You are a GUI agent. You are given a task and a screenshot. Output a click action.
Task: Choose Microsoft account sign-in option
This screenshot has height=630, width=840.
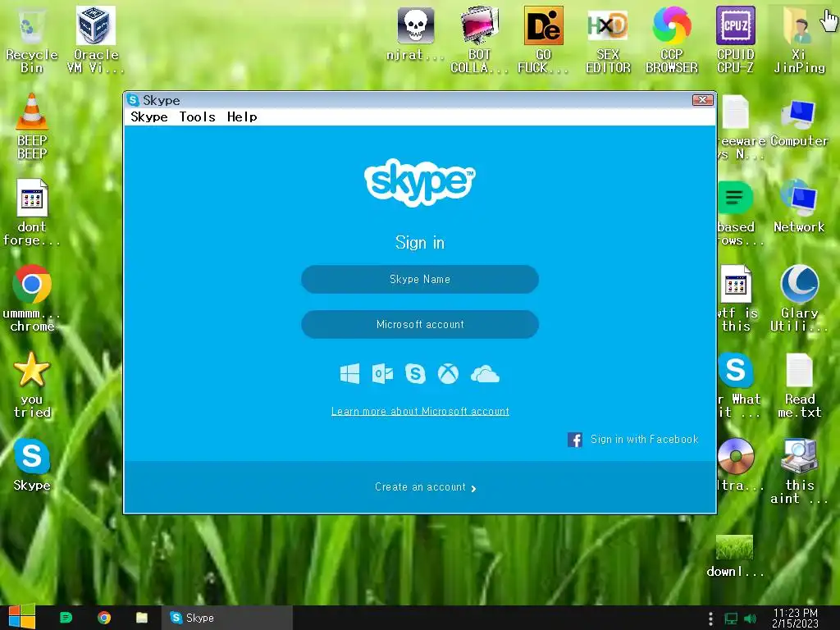pyautogui.click(x=420, y=324)
